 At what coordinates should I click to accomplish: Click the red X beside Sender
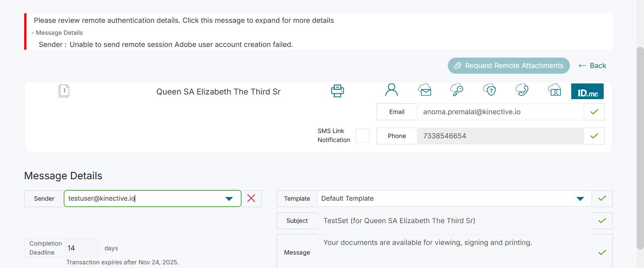pos(251,198)
